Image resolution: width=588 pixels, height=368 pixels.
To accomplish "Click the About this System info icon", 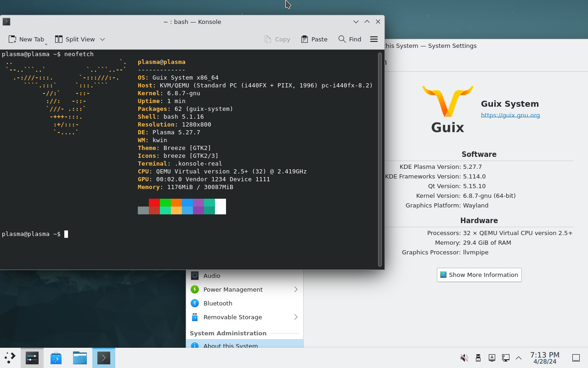I will (195, 345).
